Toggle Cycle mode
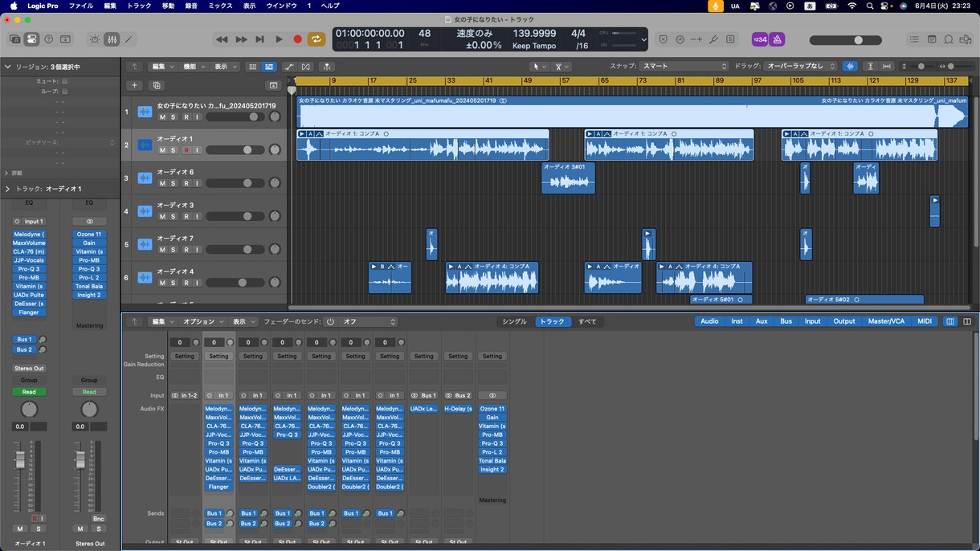Image resolution: width=980 pixels, height=551 pixels. [316, 39]
